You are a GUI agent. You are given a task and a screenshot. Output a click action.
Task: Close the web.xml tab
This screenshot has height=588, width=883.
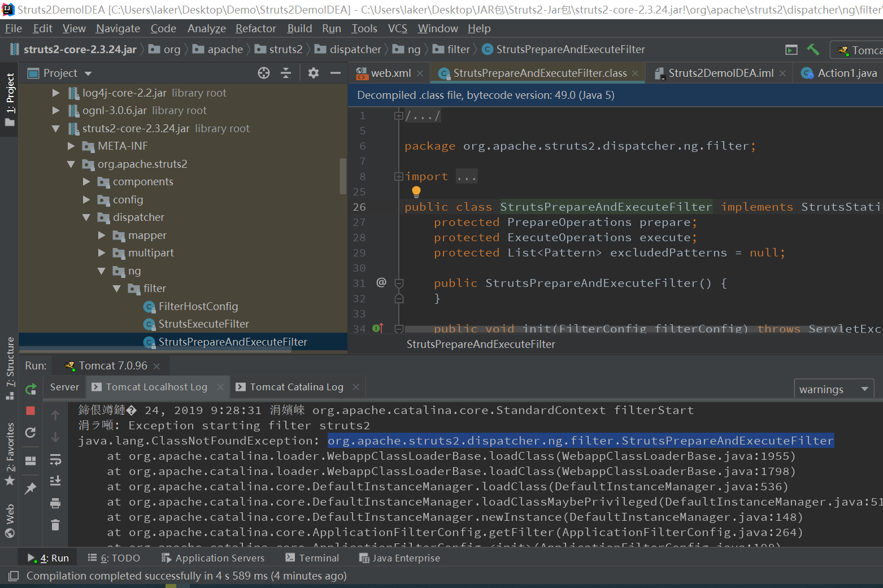(x=420, y=73)
